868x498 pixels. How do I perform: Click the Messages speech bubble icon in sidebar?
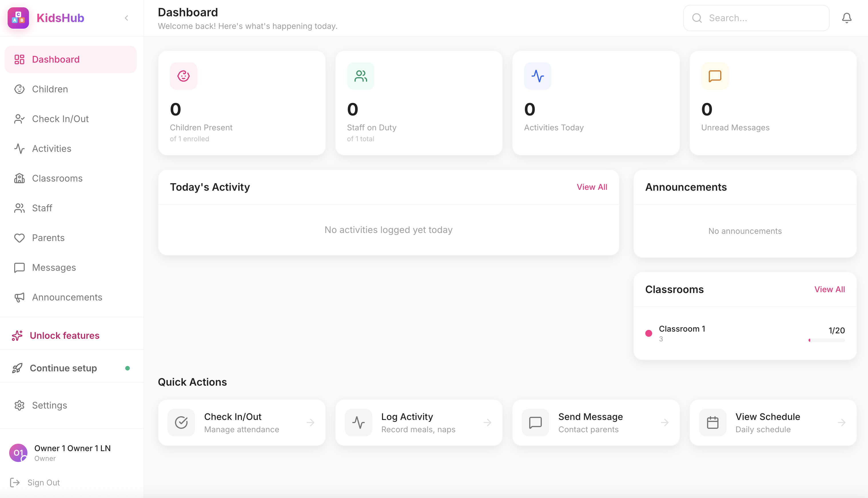point(19,268)
